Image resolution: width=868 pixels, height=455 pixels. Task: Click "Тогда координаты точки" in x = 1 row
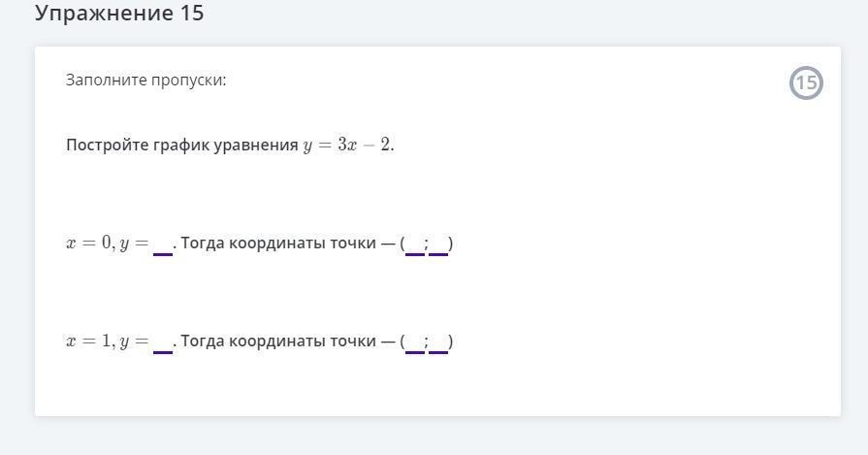pos(277,341)
